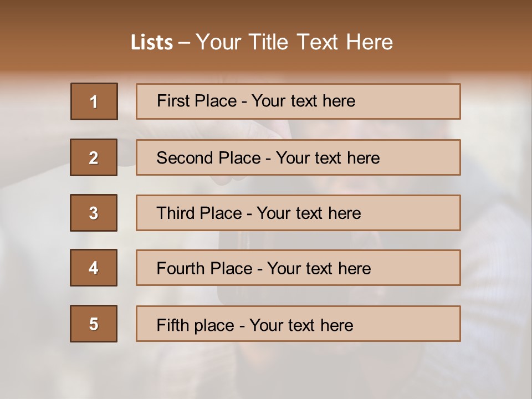
Task: Click 'Your Title Text Here' in the slide title
Action: pos(294,42)
